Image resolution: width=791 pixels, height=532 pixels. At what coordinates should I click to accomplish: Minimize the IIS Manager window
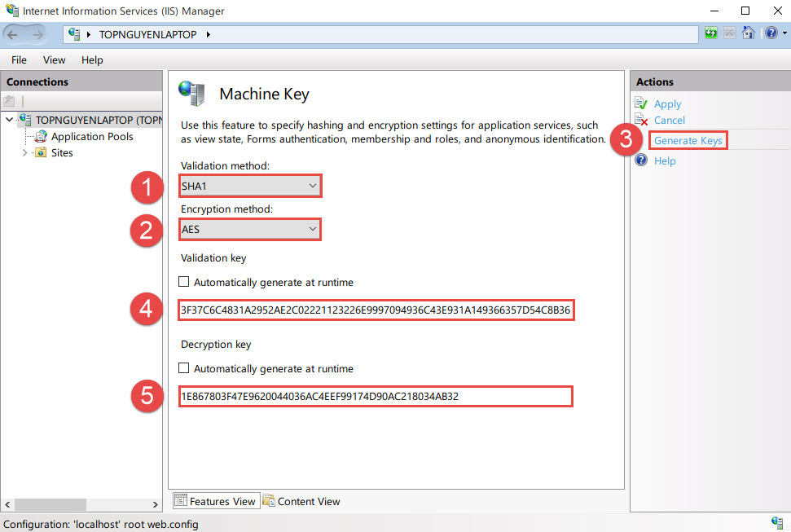click(x=714, y=11)
